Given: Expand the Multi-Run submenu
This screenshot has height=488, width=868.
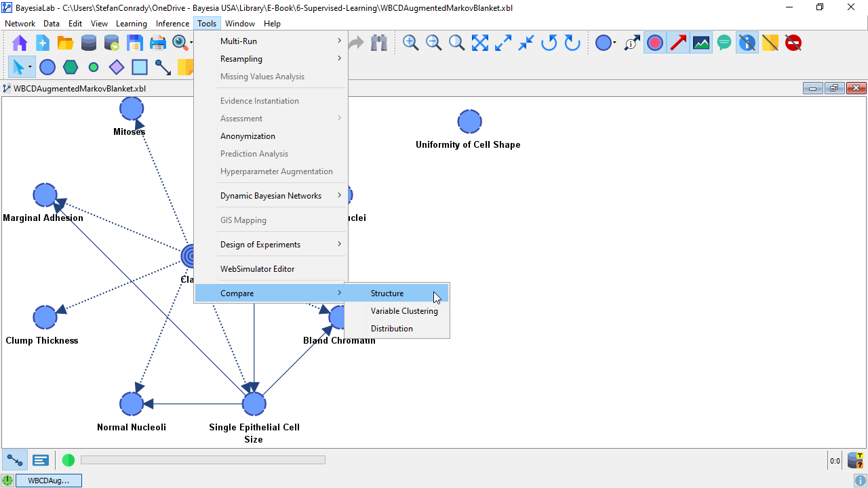Looking at the screenshot, I should pyautogui.click(x=271, y=41).
